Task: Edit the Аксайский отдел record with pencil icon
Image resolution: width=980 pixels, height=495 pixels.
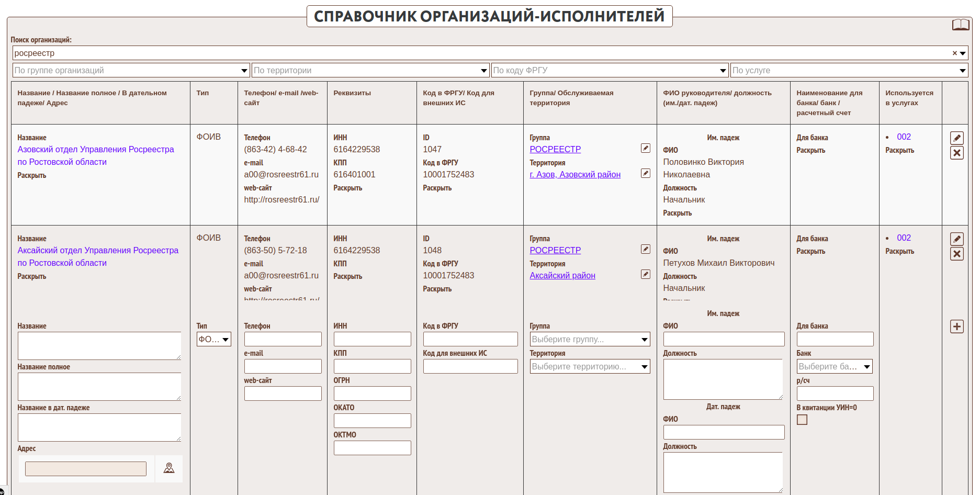Action: (956, 239)
